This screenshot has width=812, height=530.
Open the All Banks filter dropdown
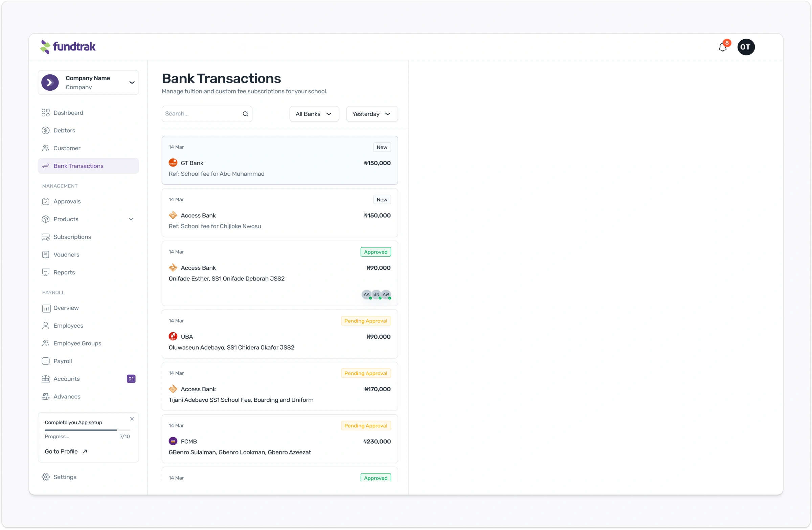314,114
